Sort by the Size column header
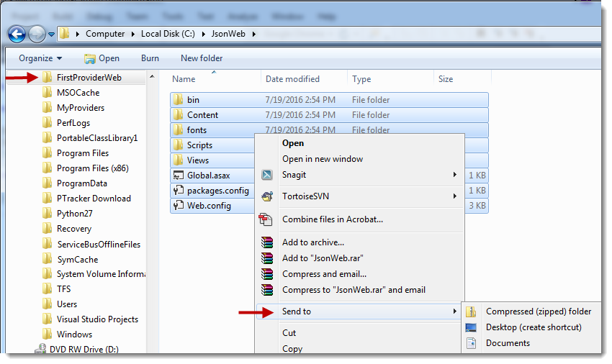Screen dimensions: 612x364 [x=446, y=79]
